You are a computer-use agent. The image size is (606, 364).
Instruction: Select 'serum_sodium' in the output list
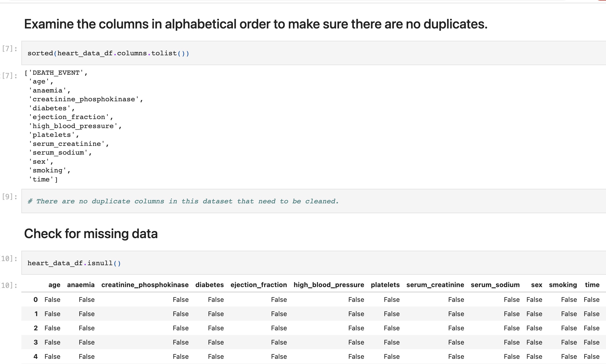click(58, 153)
